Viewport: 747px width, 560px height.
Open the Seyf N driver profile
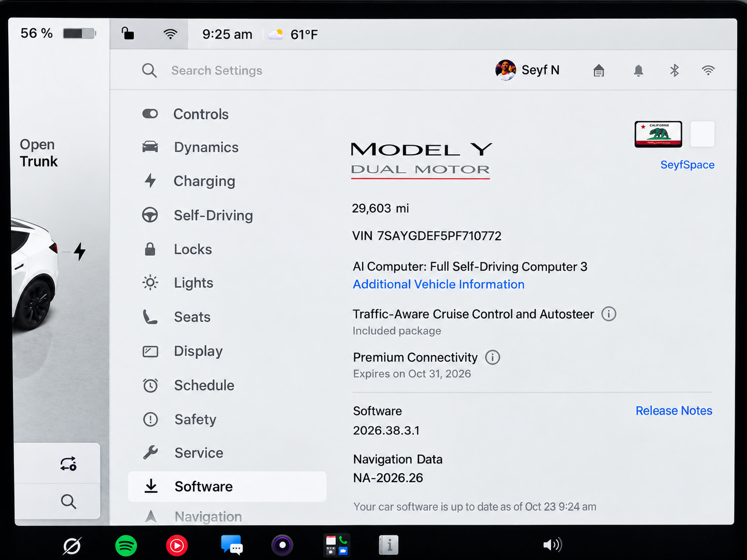pyautogui.click(x=527, y=70)
